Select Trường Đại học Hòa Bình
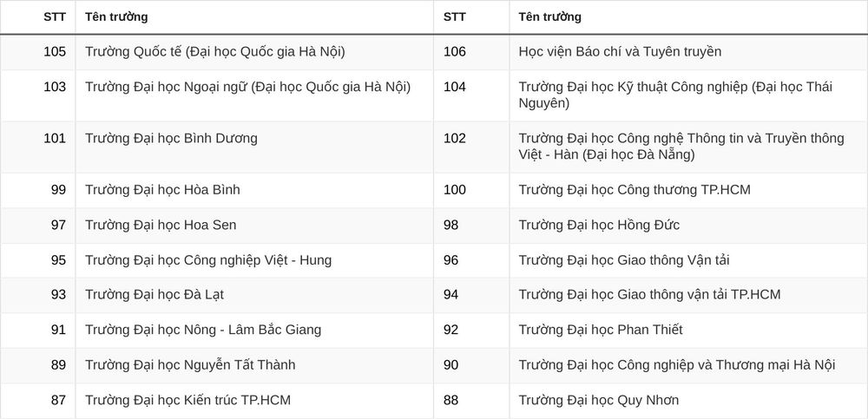The width and height of the screenshot is (868, 419). coord(163,190)
